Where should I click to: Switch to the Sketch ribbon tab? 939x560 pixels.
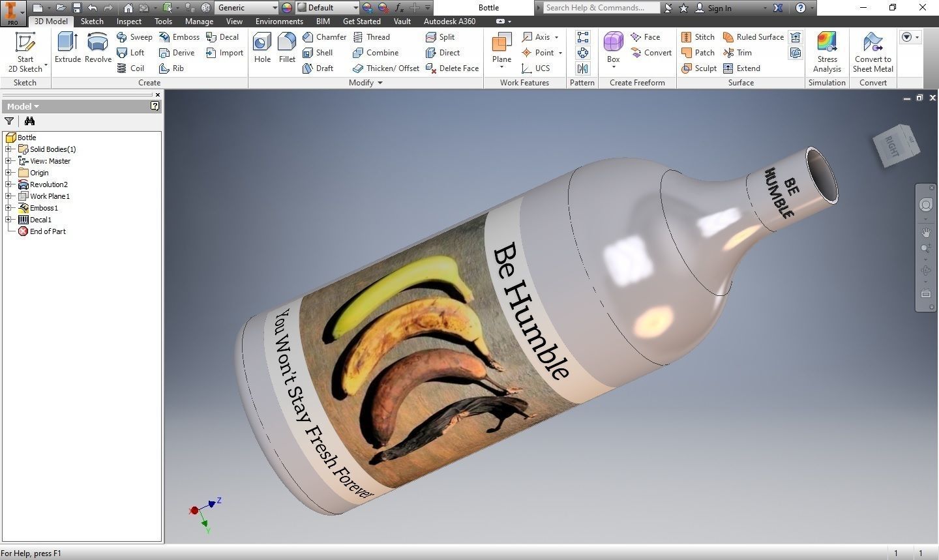pyautogui.click(x=91, y=21)
